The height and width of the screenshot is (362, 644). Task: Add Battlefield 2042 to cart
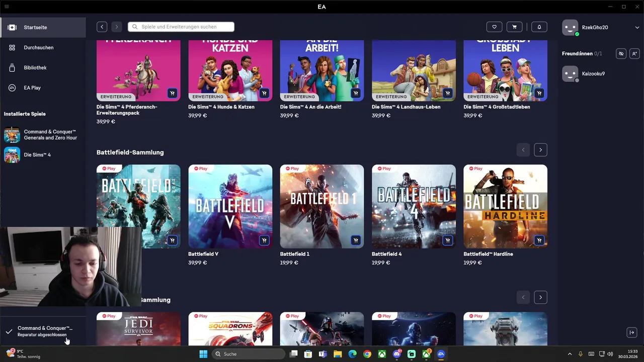pyautogui.click(x=173, y=240)
